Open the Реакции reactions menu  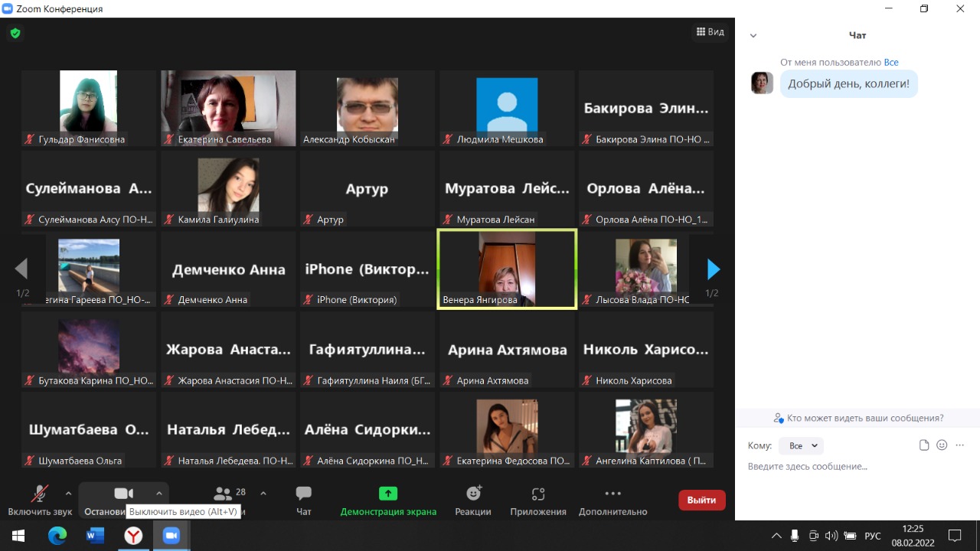coord(473,500)
